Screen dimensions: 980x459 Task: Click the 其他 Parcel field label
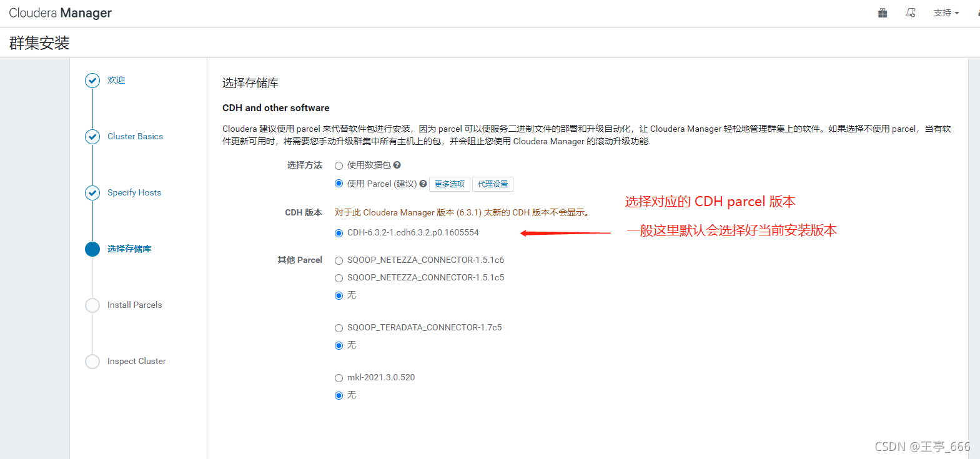point(300,260)
